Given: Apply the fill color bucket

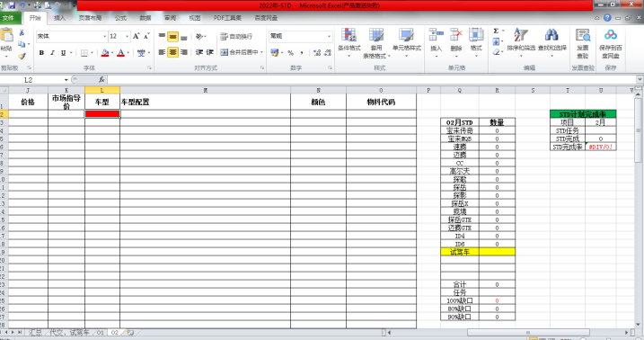Looking at the screenshot, I should point(105,53).
